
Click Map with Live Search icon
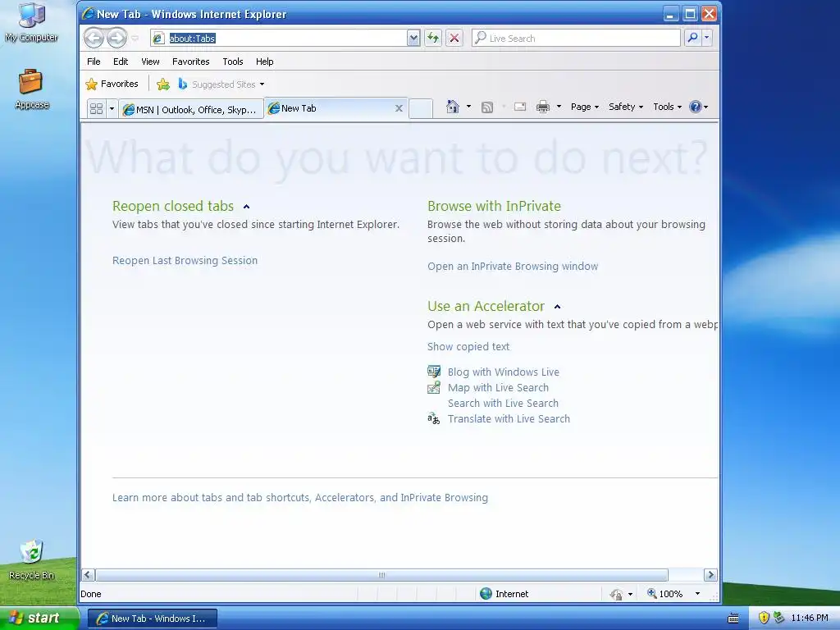pyautogui.click(x=434, y=387)
